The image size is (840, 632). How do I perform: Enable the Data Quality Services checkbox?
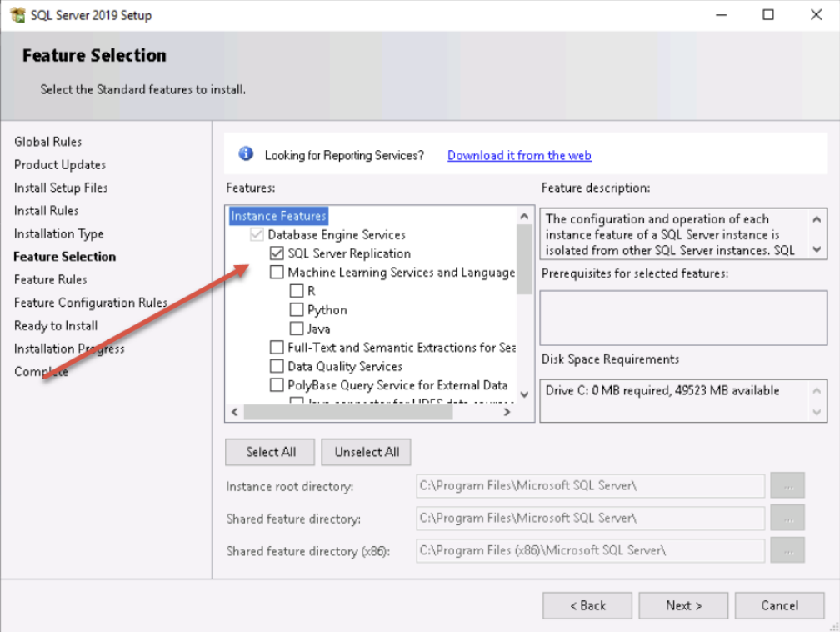(277, 366)
